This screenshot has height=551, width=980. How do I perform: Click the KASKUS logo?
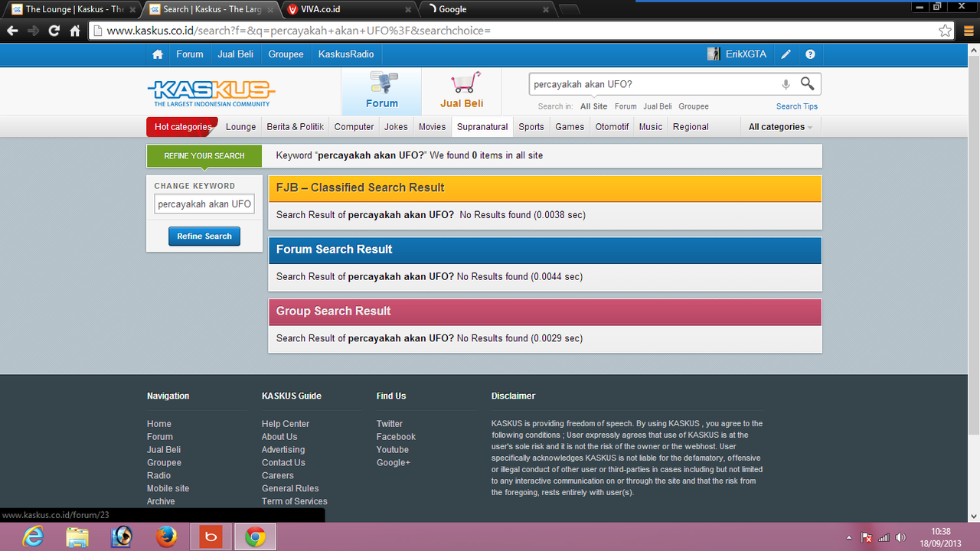click(211, 93)
